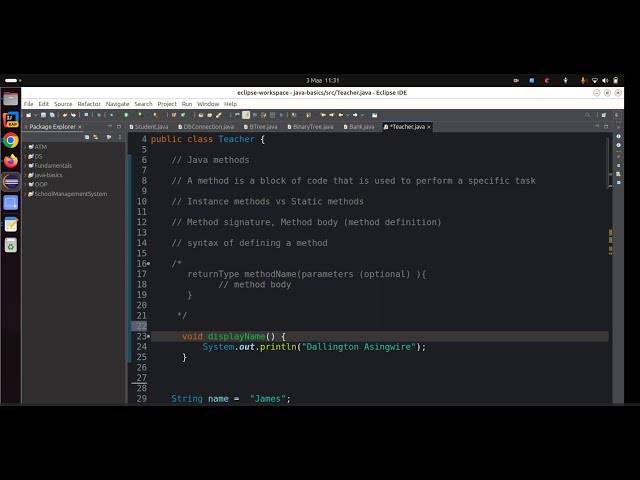
Task: Open Firefox from the Ubuntu dock
Action: (11, 161)
